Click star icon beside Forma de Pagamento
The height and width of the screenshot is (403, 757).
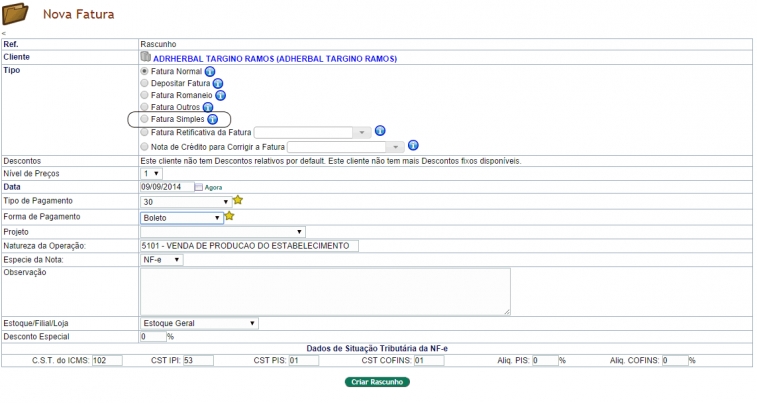pos(229,216)
